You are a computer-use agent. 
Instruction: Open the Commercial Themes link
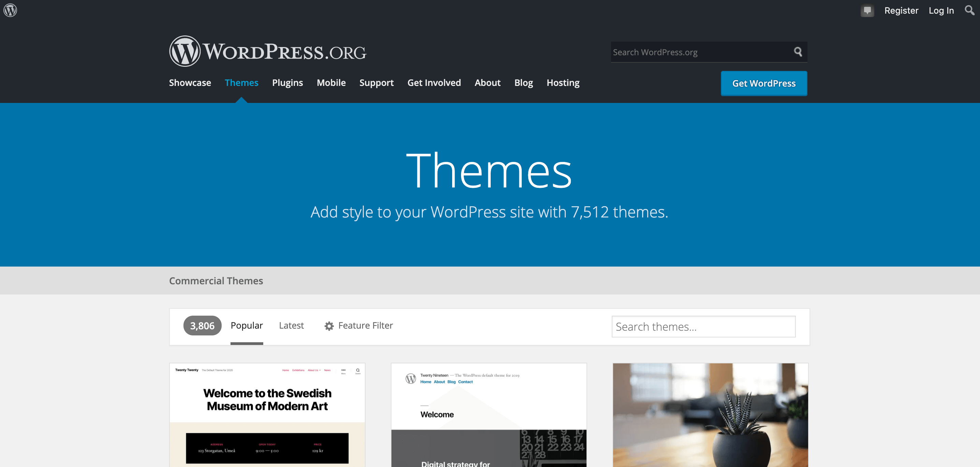pos(216,281)
